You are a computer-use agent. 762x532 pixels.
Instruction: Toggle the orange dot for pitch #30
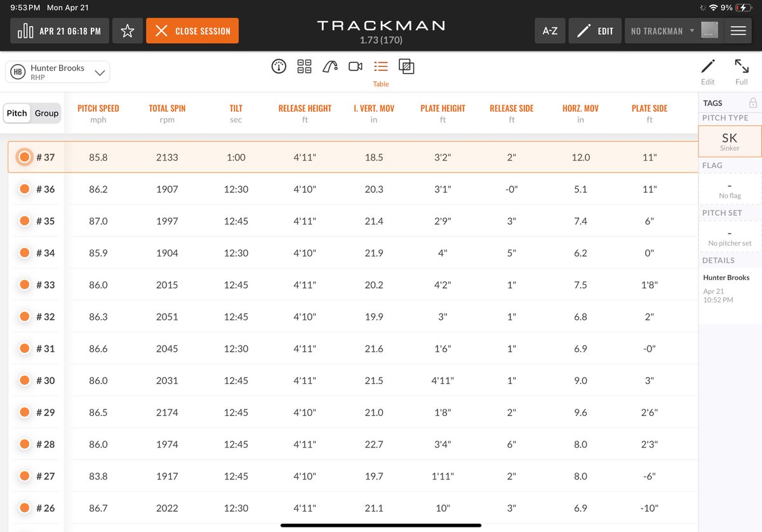coord(24,380)
